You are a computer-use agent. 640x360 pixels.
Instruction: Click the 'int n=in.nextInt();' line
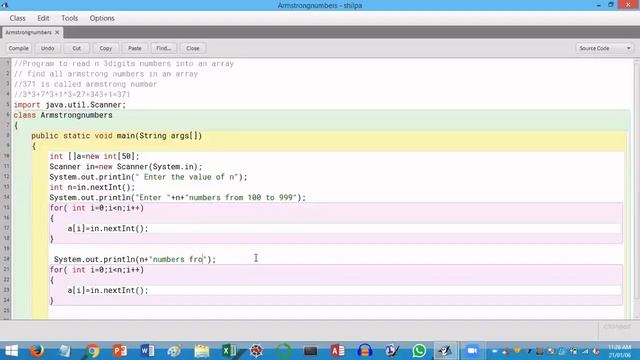pyautogui.click(x=92, y=187)
